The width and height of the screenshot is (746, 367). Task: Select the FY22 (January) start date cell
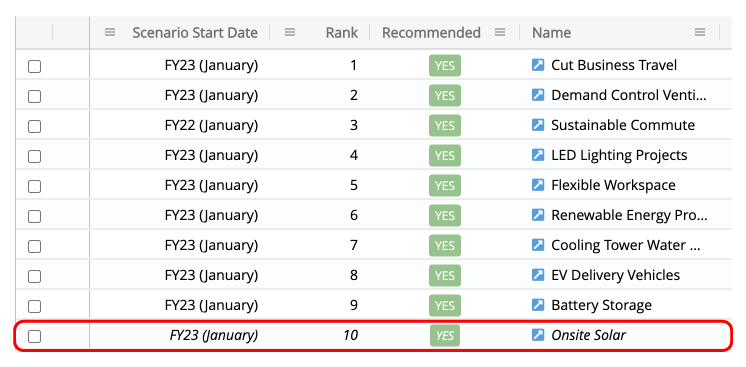click(211, 125)
